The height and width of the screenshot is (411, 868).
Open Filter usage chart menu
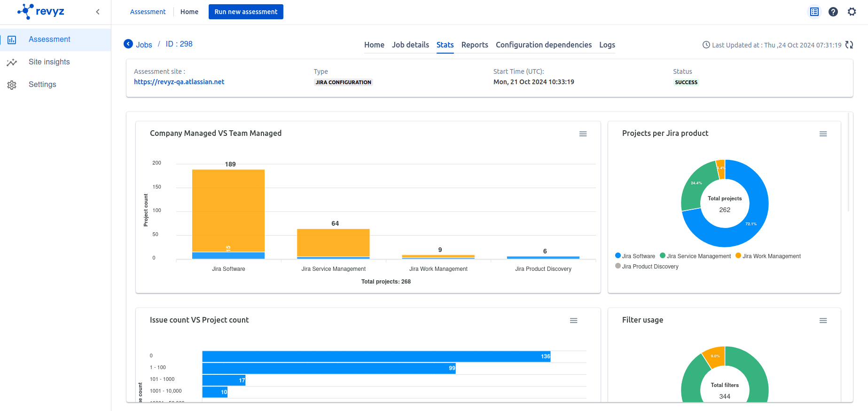tap(823, 321)
